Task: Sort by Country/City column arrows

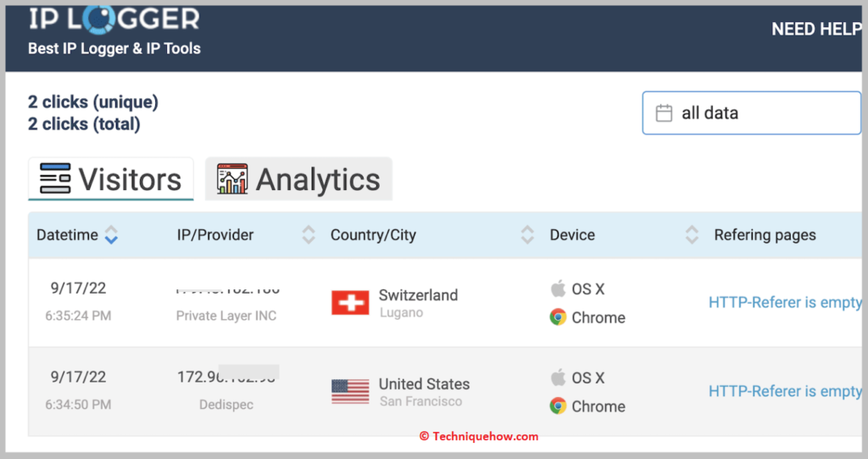Action: [527, 235]
